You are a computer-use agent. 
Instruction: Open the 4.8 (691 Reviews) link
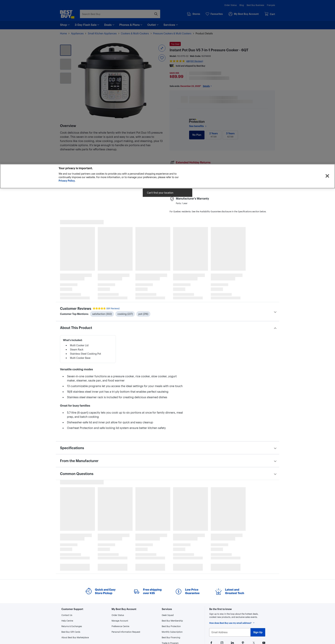pos(195,61)
